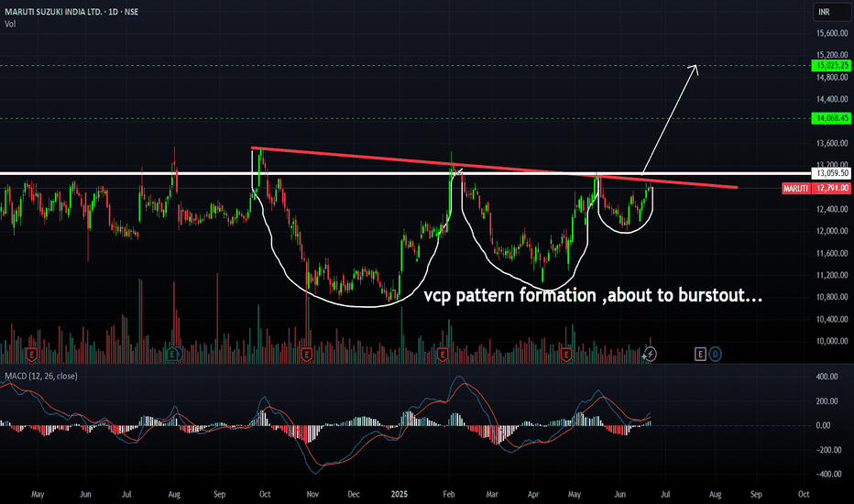Image resolution: width=854 pixels, height=504 pixels.
Task: Select the Vol indicator label
Action: click(x=10, y=24)
